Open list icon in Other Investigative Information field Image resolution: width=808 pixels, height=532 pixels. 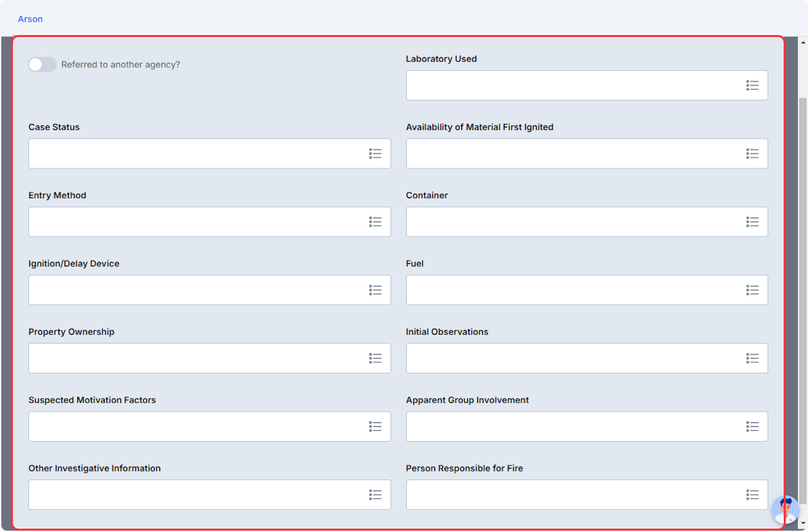pyautogui.click(x=375, y=495)
